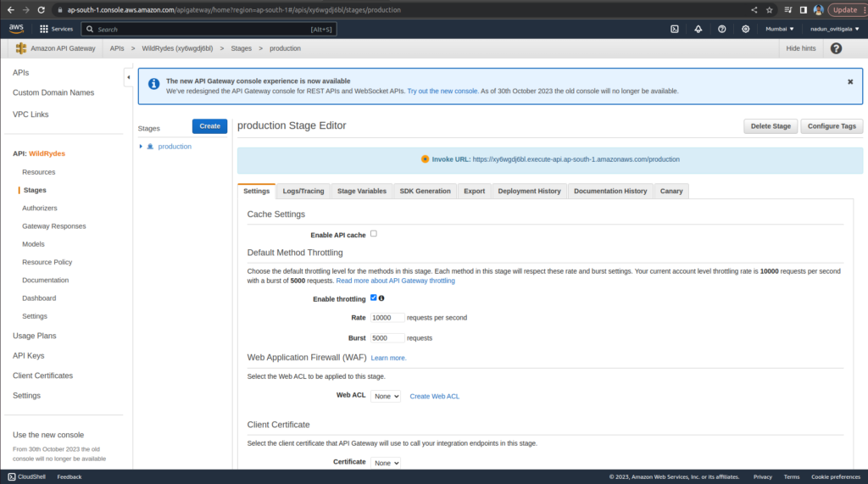This screenshot has height=484, width=868.
Task: Click the browser profile avatar icon
Action: pyautogui.click(x=818, y=10)
